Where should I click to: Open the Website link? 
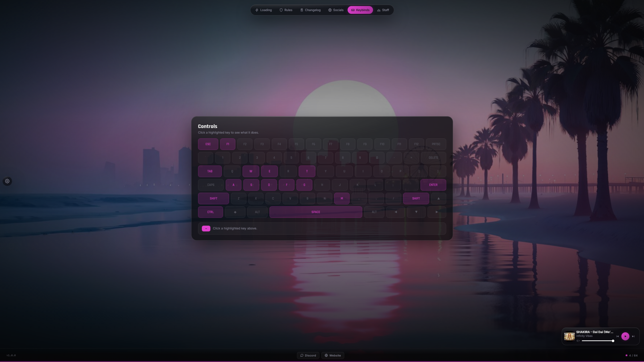[333, 355]
